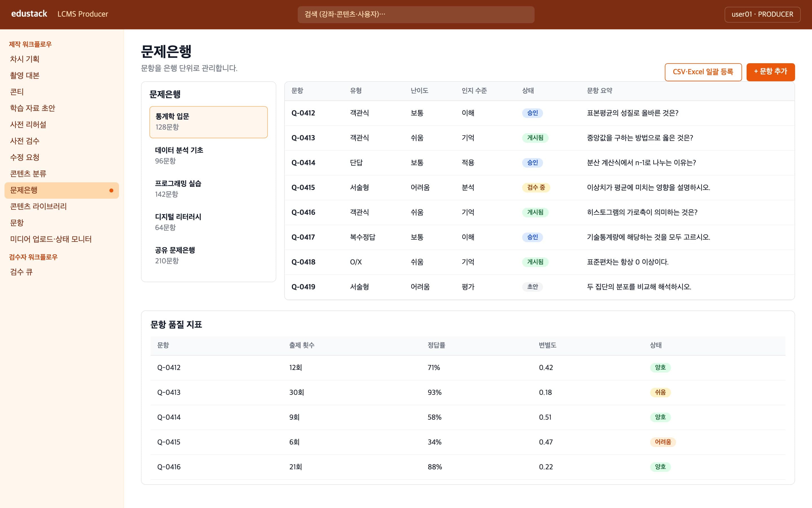Click CSV·Excel 일괄 등록 button

pos(703,72)
